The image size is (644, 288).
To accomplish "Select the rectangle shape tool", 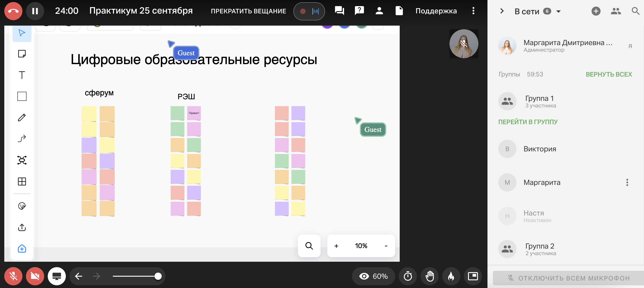I will pyautogui.click(x=22, y=96).
